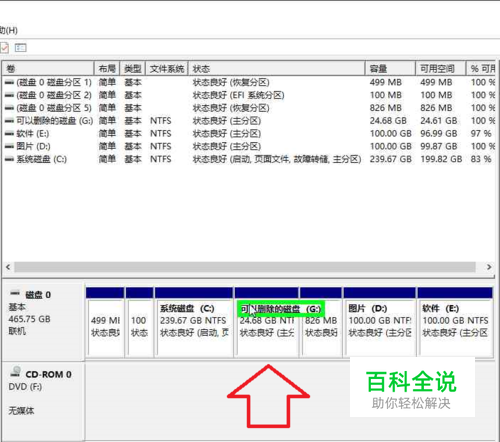The height and width of the screenshot is (442, 500).
Task: Open the 帮助(H) menu
Action: point(9,31)
